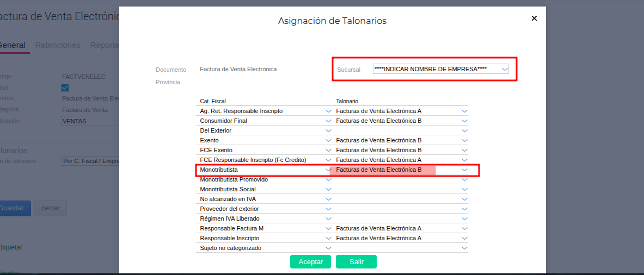Expand Cat. Fiscal dropdown for Consumidor Final
The width and height of the screenshot is (644, 275).
click(x=328, y=121)
